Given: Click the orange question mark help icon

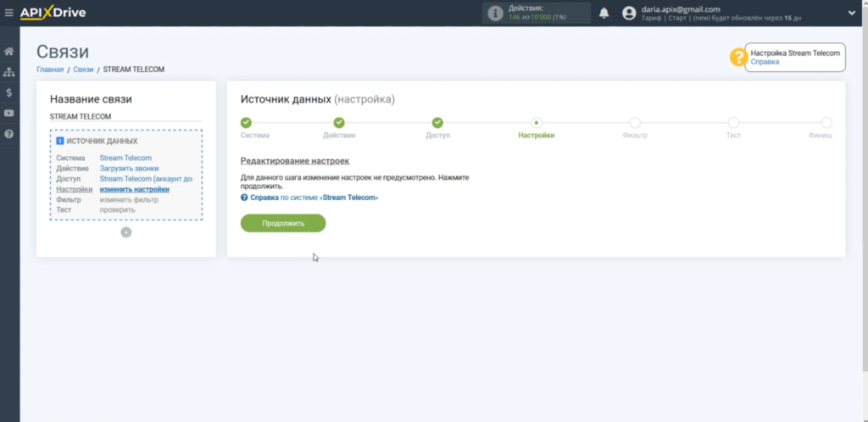Looking at the screenshot, I should pyautogui.click(x=737, y=58).
